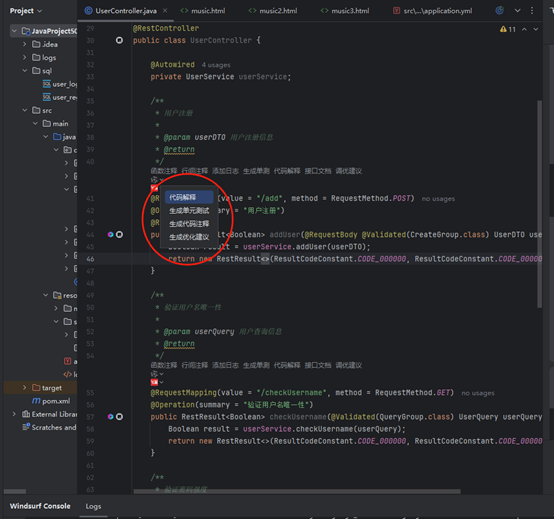554x519 pixels.
Task: Open the Logs tab in bottom panel
Action: click(x=93, y=506)
